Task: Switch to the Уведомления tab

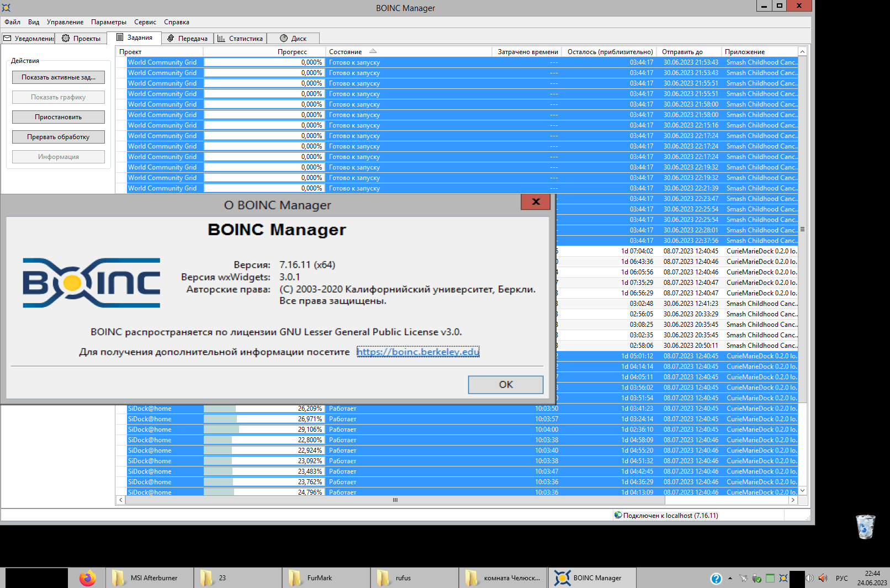Action: point(28,38)
